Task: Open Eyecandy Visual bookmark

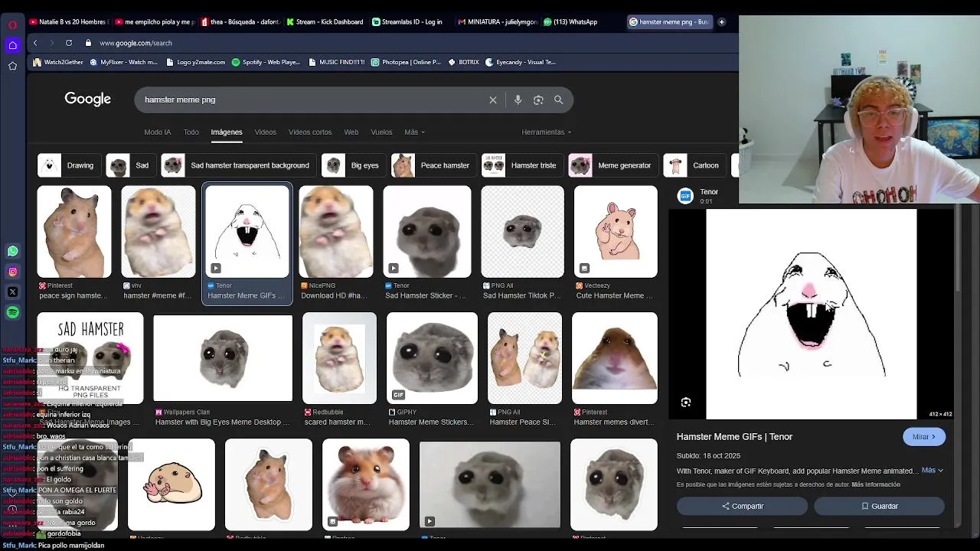Action: [x=521, y=62]
